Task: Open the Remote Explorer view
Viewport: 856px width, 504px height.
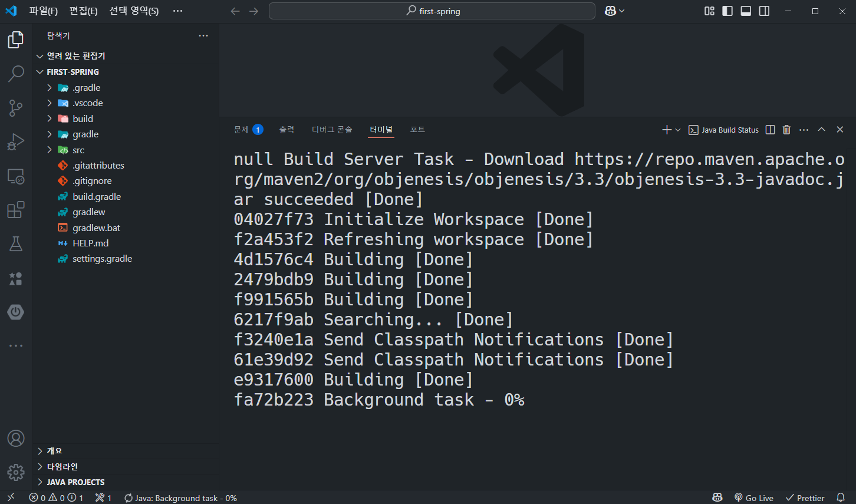Action: (x=16, y=176)
